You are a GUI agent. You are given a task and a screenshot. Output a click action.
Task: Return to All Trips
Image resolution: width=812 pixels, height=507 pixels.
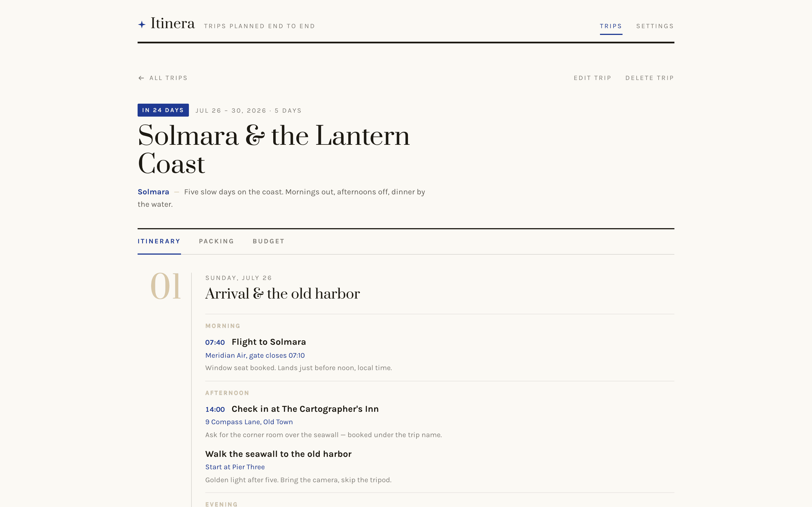coord(168,78)
